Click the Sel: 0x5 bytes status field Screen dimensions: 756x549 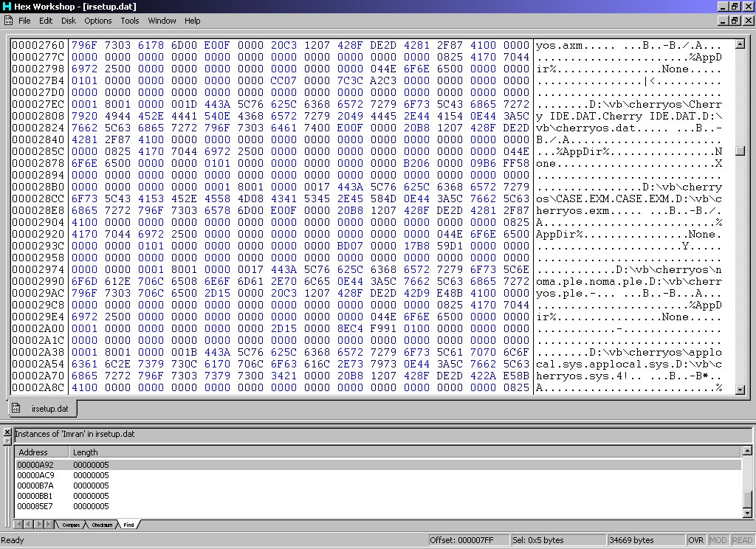point(558,540)
